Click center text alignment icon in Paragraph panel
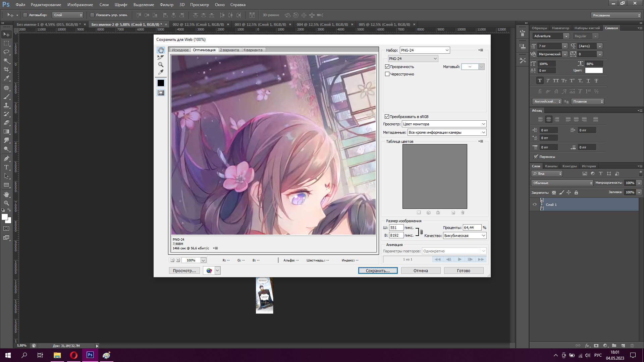Image resolution: width=644 pixels, height=362 pixels. pyautogui.click(x=549, y=119)
